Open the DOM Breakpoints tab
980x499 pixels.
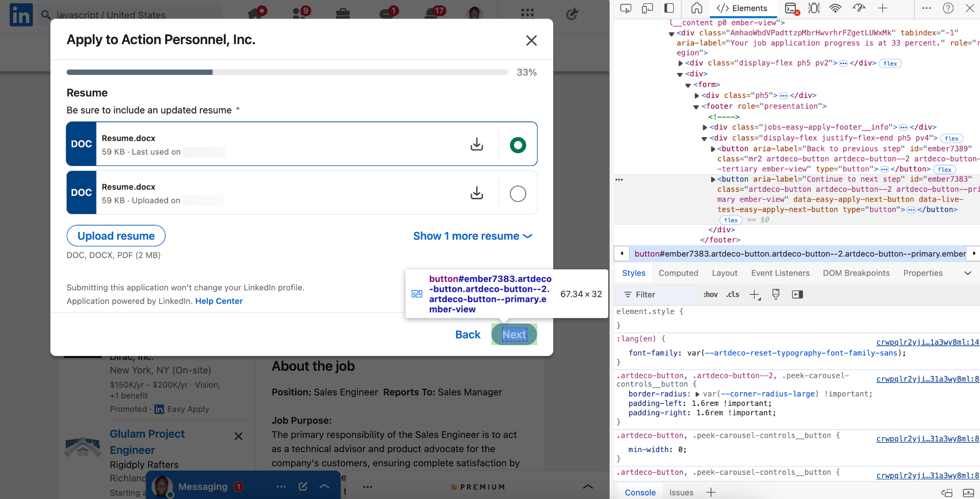(856, 273)
